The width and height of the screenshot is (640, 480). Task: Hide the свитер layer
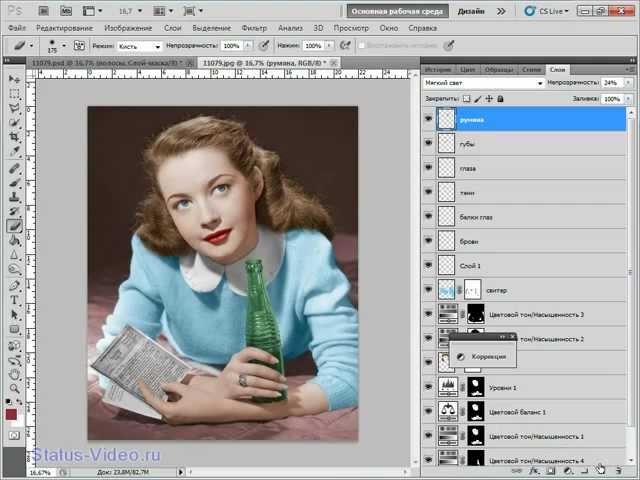[x=428, y=289]
